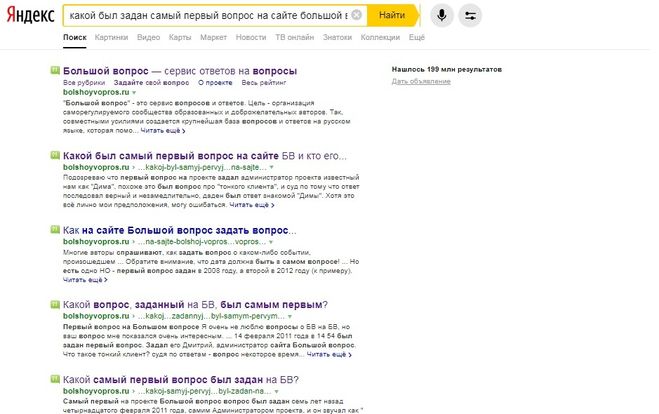Viewport: 659px width, 414px height.
Task: Open the ТВ онлайн tab
Action: [x=295, y=37]
